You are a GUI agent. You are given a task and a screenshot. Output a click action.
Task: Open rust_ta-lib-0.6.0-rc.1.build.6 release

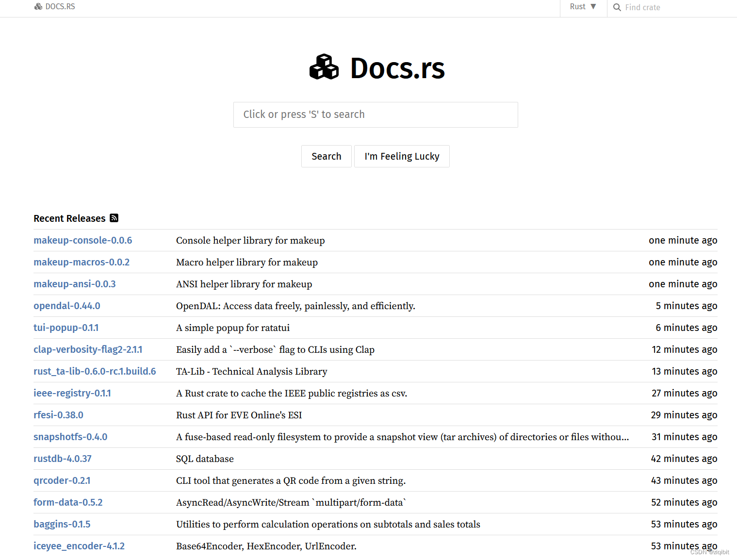point(95,371)
